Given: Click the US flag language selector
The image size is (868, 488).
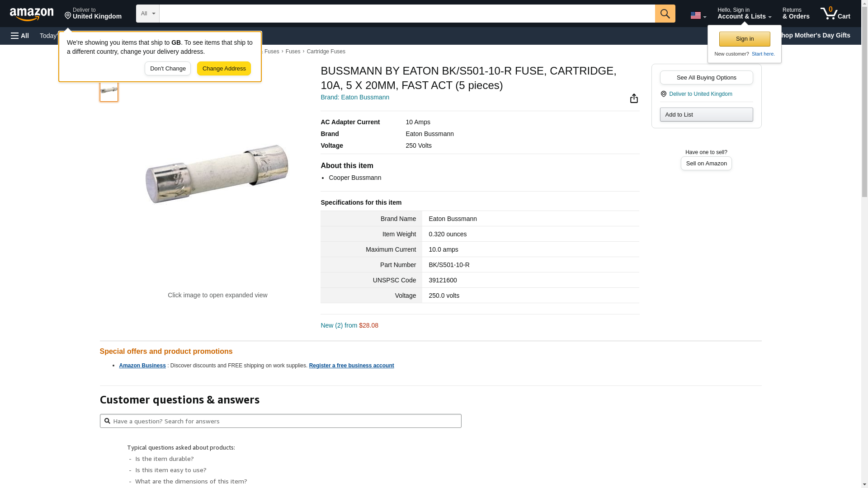Looking at the screenshot, I should pos(698,15).
